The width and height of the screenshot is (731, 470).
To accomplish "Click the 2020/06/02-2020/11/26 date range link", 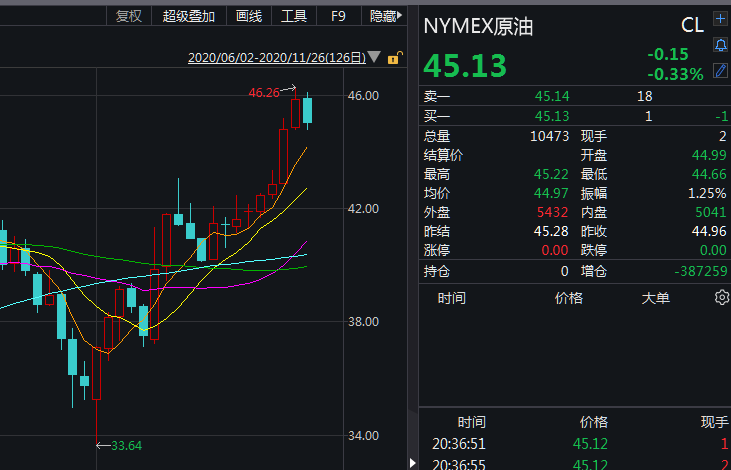I will (x=275, y=58).
